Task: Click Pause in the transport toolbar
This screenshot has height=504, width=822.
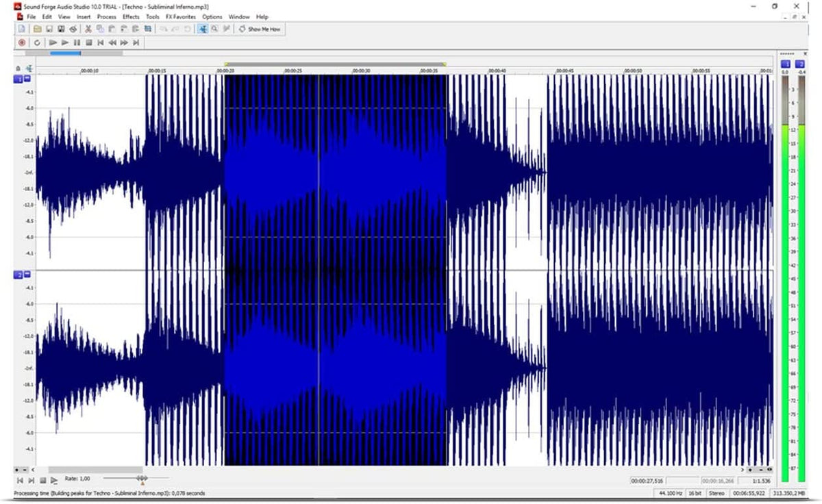Action: tap(77, 42)
